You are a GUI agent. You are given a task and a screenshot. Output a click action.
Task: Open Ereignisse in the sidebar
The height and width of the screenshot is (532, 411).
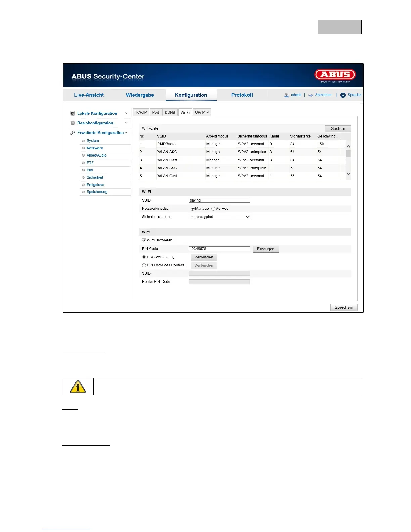tap(95, 185)
